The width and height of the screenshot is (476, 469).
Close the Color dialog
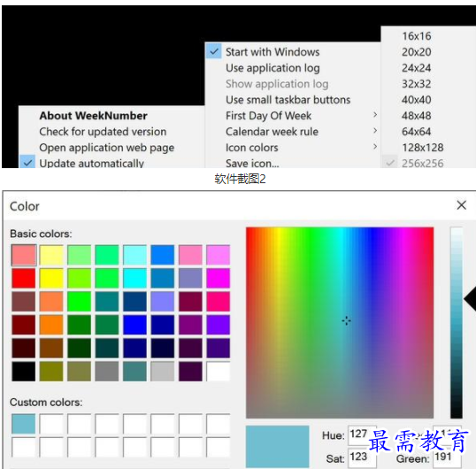pos(462,205)
